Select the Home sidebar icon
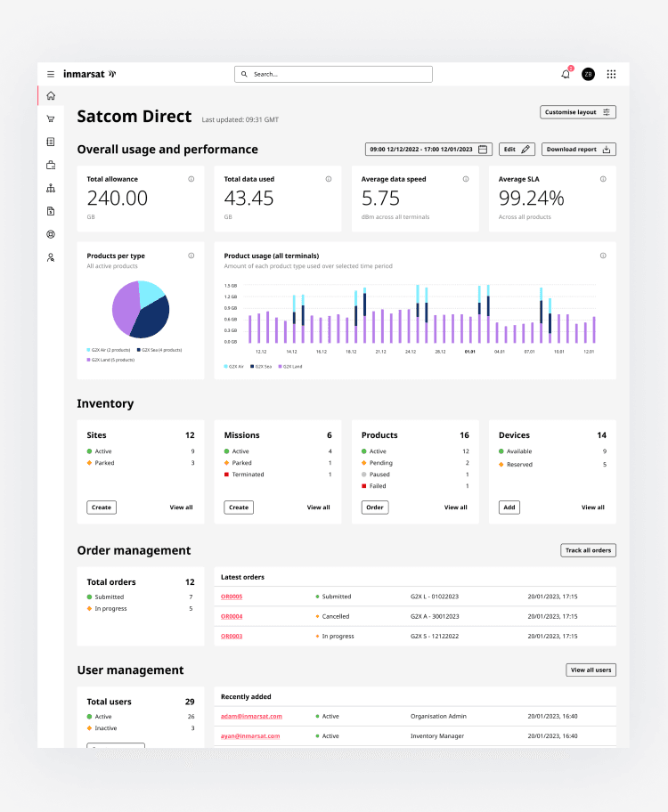This screenshot has width=668, height=812. click(51, 96)
